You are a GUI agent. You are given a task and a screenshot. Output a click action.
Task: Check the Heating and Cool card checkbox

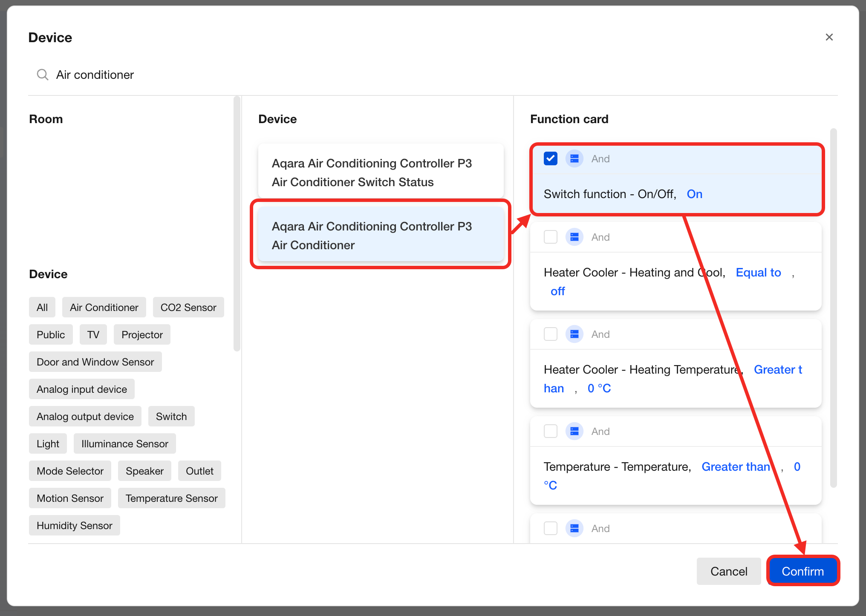point(551,237)
